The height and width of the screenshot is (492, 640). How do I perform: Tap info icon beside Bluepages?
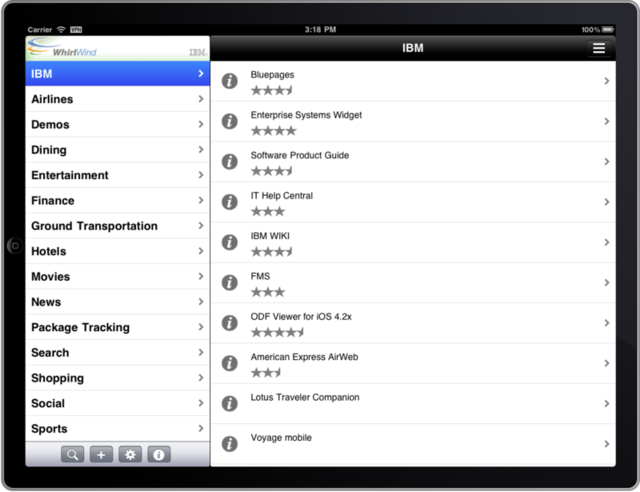coord(229,81)
